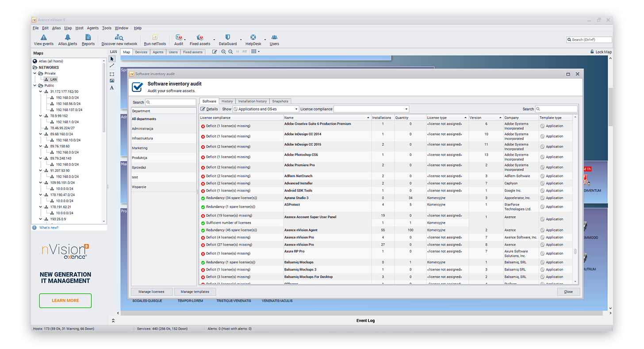This screenshot has width=644, height=349.
Task: Click the Search (Ctrl+F) field in the toolbar
Action: (589, 40)
